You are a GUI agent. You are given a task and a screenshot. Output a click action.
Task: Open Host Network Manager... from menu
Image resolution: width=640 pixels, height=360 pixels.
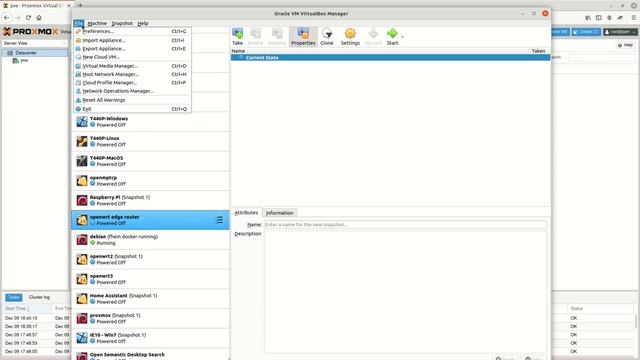coord(132,74)
